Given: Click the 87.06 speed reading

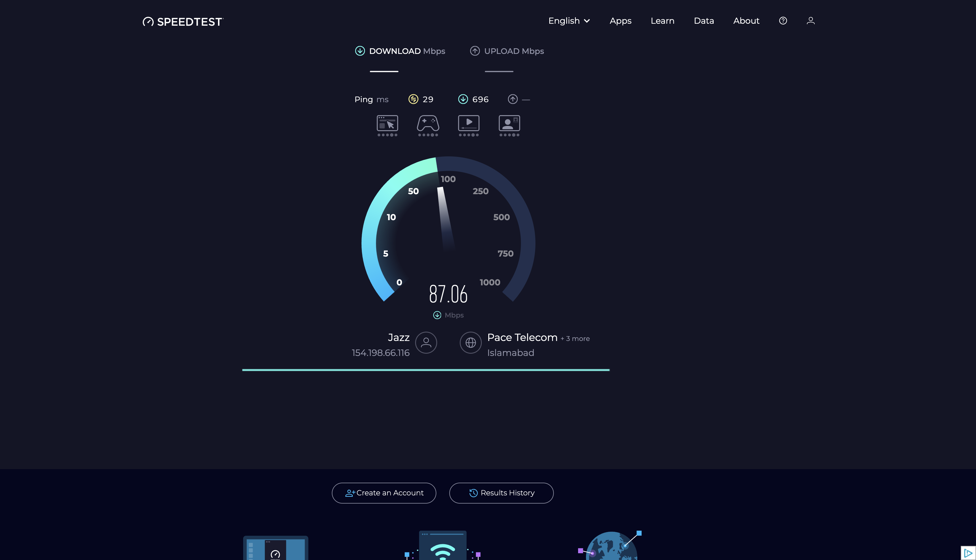Looking at the screenshot, I should point(448,294).
